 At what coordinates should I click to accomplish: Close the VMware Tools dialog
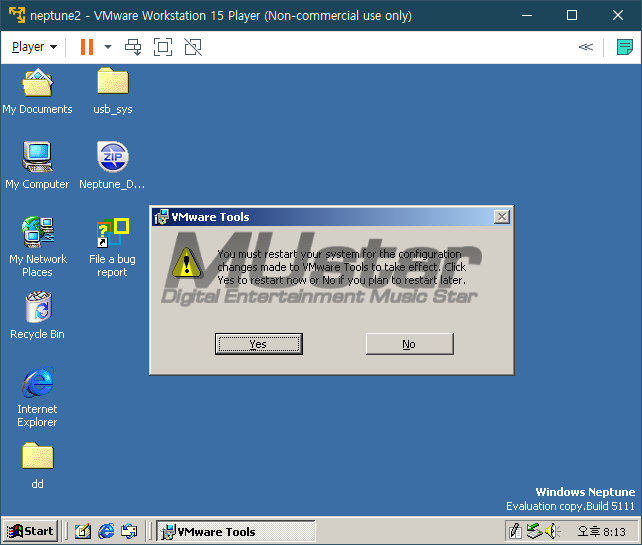502,217
